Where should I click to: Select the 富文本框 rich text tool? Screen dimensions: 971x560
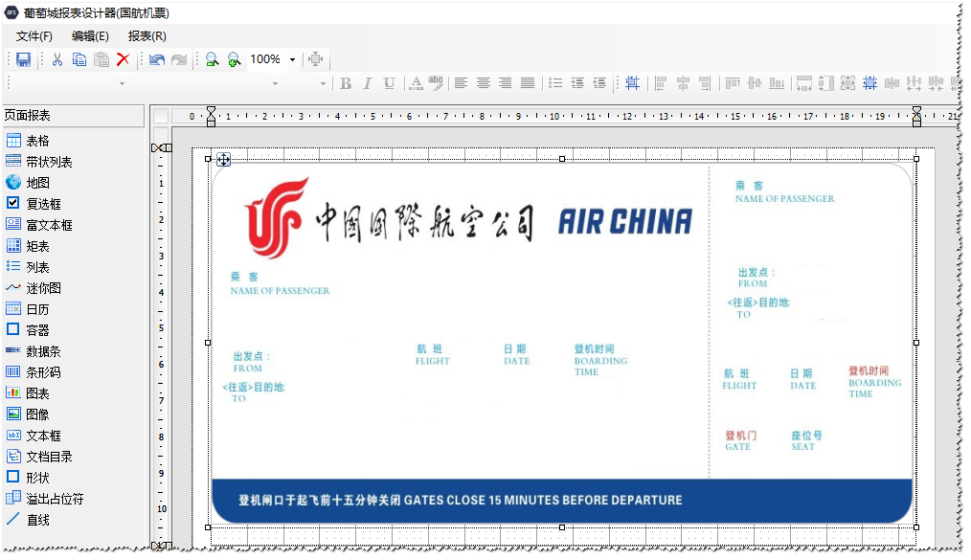[49, 225]
